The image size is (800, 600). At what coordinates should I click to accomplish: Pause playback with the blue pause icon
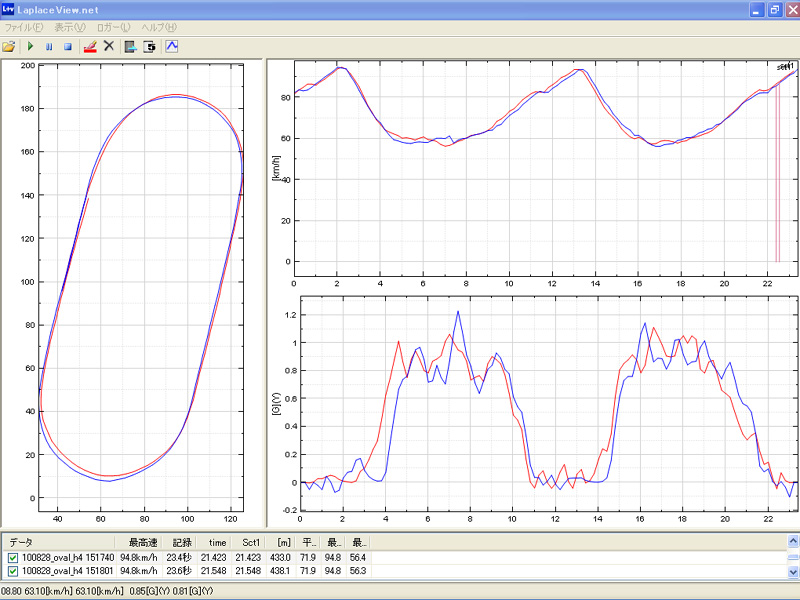[49, 46]
